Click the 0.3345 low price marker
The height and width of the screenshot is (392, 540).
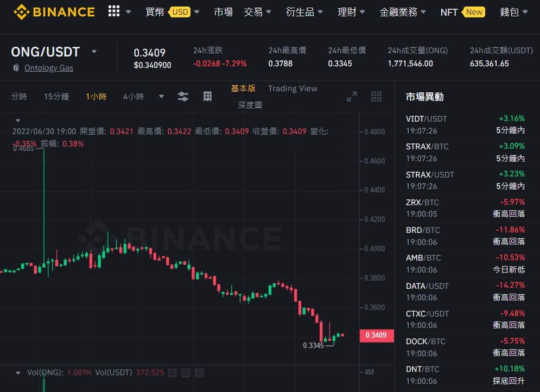[x=313, y=345]
